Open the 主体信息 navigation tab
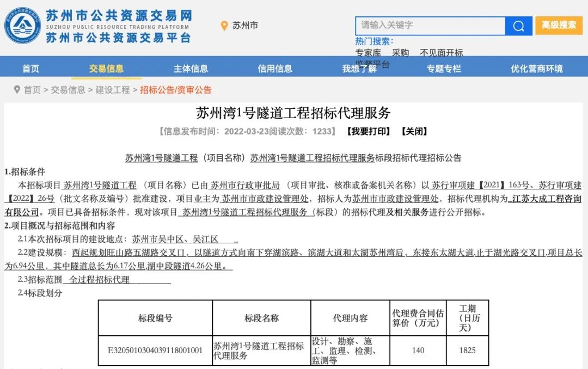The image size is (588, 369). click(x=191, y=69)
